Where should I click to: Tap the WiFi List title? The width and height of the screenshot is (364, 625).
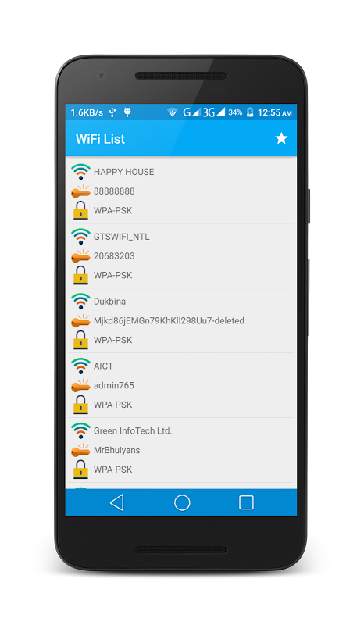click(100, 139)
